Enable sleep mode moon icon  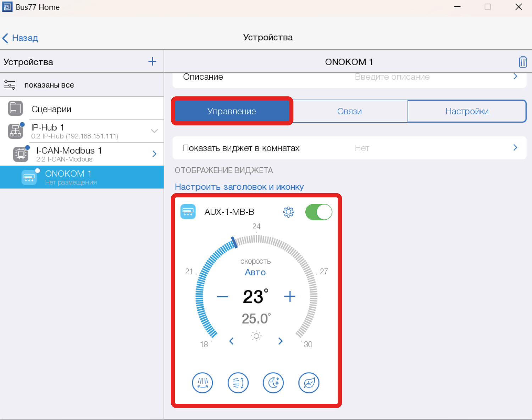click(x=273, y=383)
